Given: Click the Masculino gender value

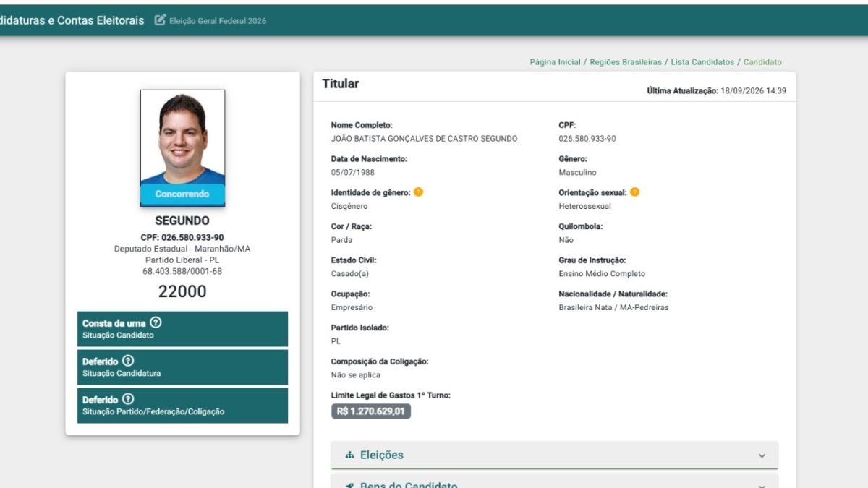Looking at the screenshot, I should point(577,173).
